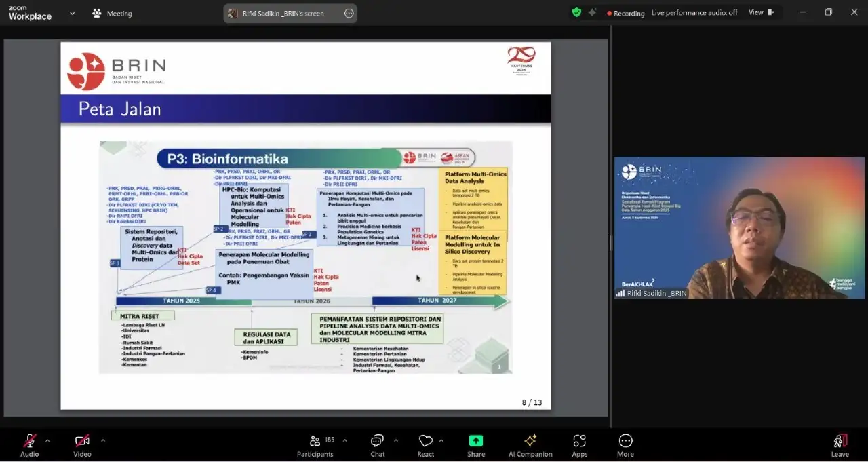Expand the Zoom Workplace dropdown arrow
The image size is (868, 462).
coord(73,14)
